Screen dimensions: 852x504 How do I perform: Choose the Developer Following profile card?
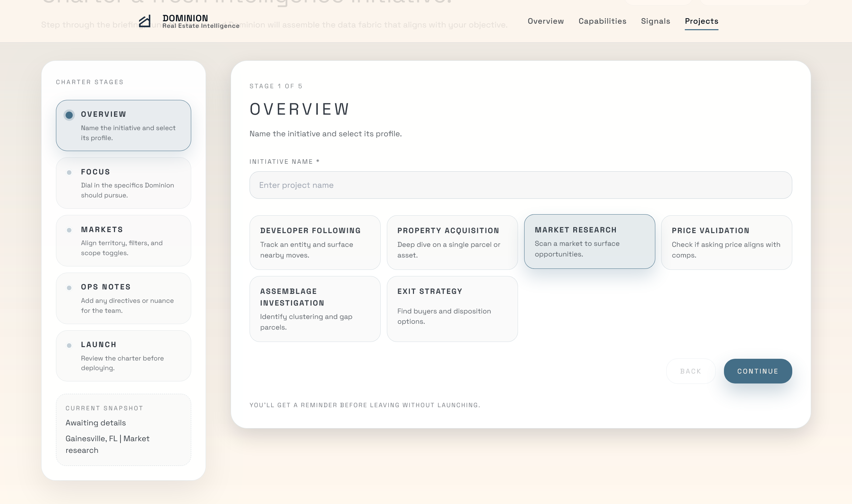315,242
